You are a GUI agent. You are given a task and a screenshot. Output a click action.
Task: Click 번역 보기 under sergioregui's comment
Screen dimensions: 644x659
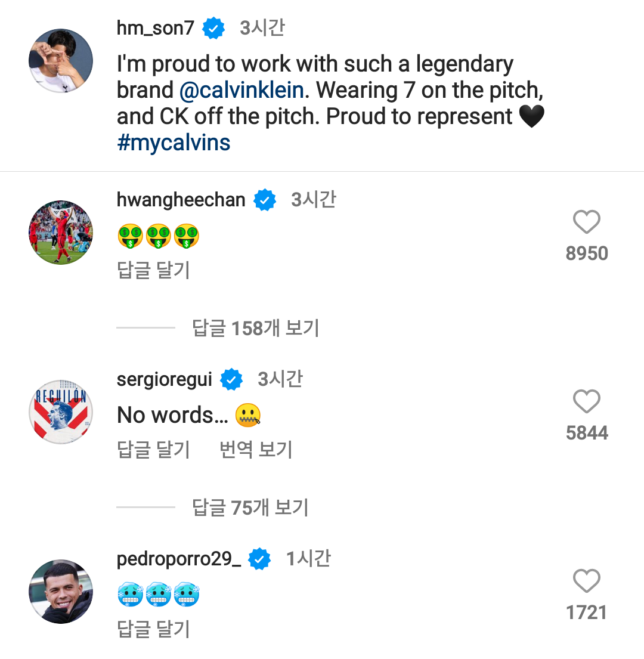(x=256, y=449)
